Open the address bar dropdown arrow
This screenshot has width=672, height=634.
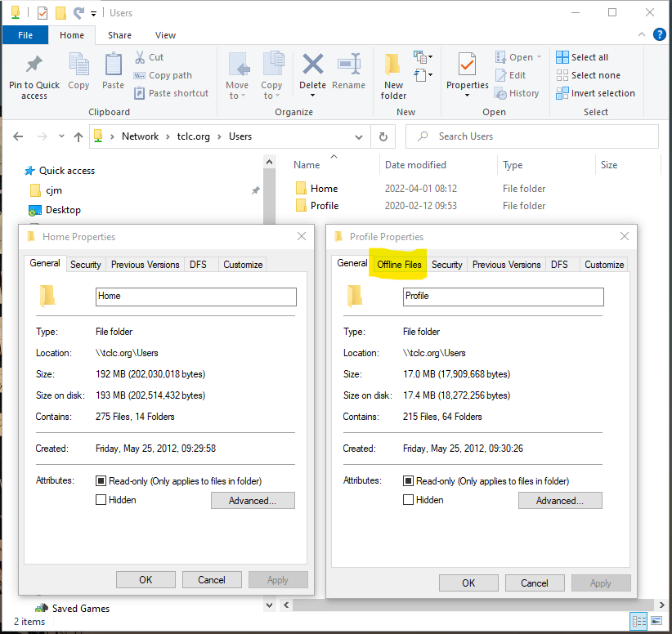[359, 136]
